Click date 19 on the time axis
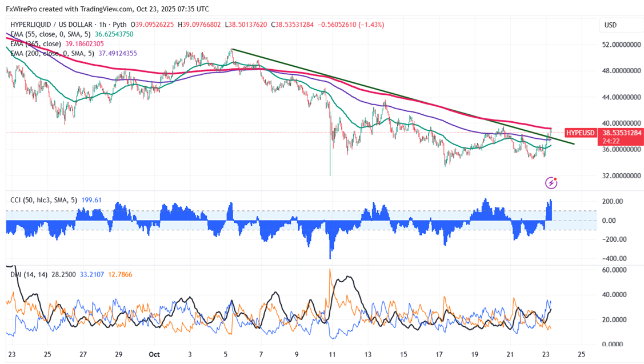This screenshot has height=364, width=644. (x=475, y=354)
